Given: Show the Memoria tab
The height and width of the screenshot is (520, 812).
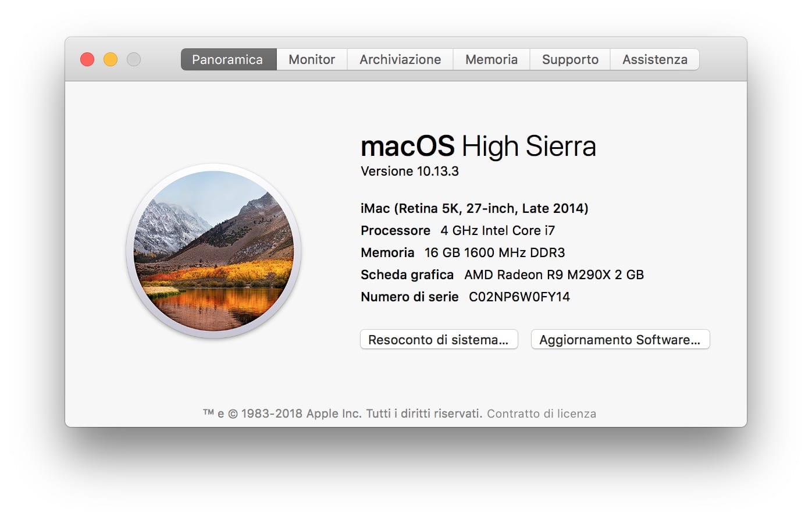Looking at the screenshot, I should [x=492, y=59].
